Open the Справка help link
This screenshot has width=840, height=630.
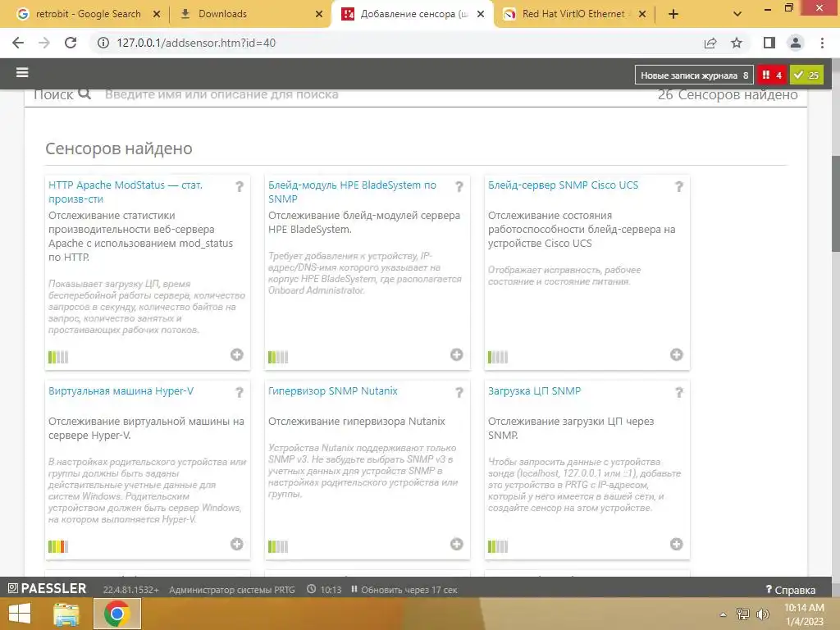pyautogui.click(x=791, y=589)
